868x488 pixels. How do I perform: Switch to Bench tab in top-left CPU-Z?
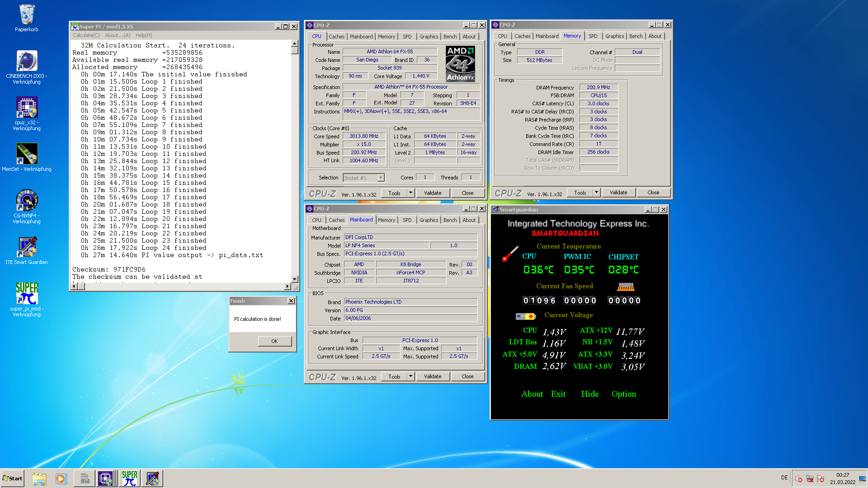click(x=450, y=37)
